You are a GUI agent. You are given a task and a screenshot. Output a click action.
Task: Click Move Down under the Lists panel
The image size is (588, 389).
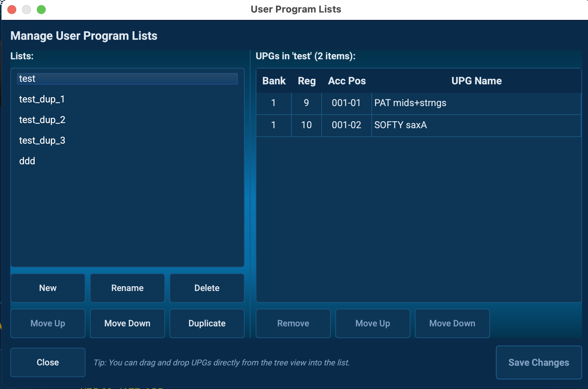127,323
